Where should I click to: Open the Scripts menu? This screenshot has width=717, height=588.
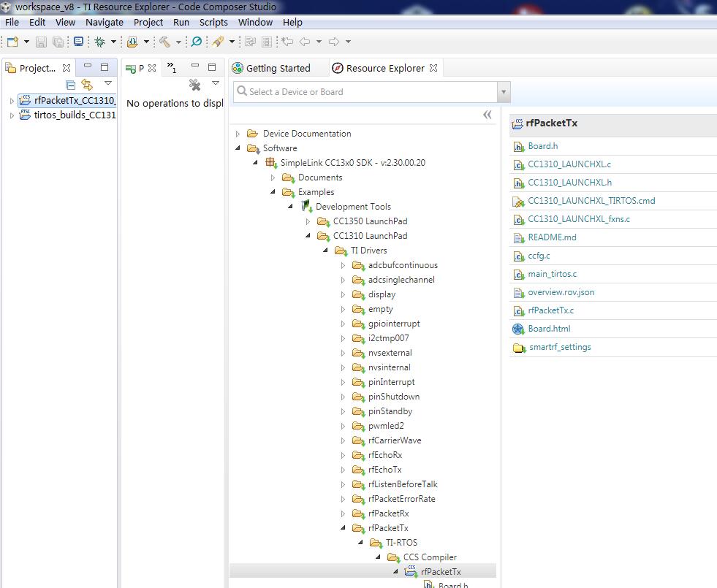coord(213,23)
